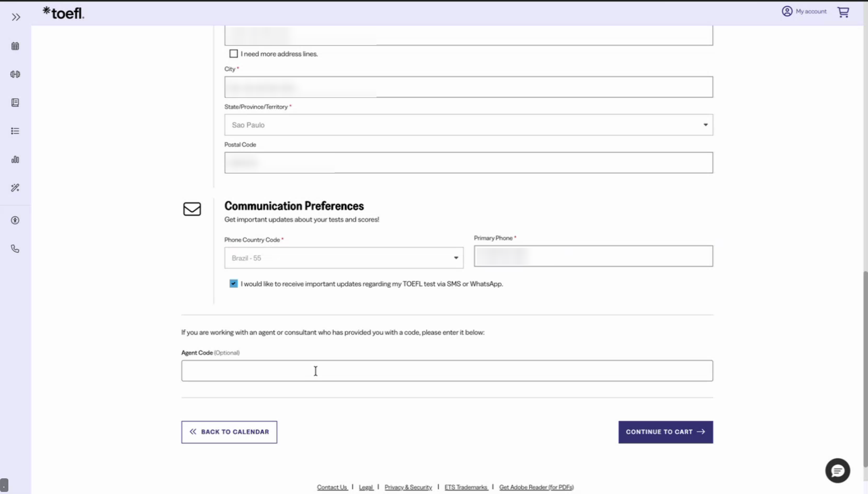
Task: Open Phone Country Code dropdown
Action: [344, 258]
